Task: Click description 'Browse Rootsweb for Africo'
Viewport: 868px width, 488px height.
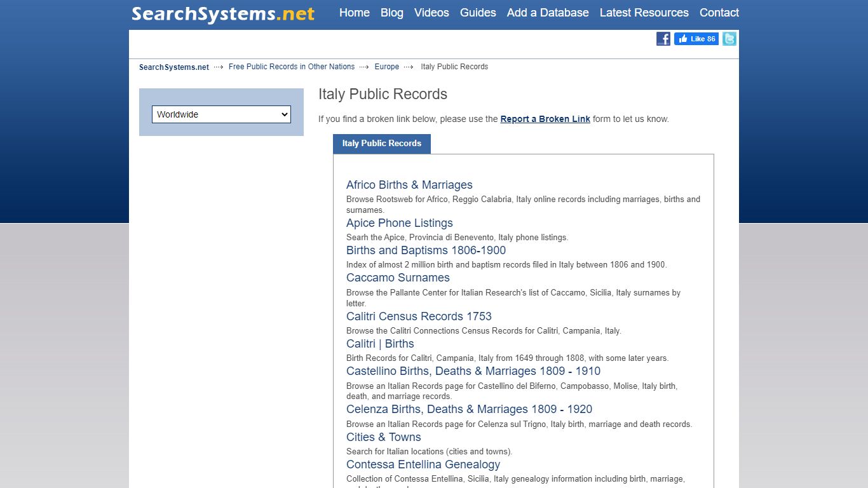Action: 523,205
